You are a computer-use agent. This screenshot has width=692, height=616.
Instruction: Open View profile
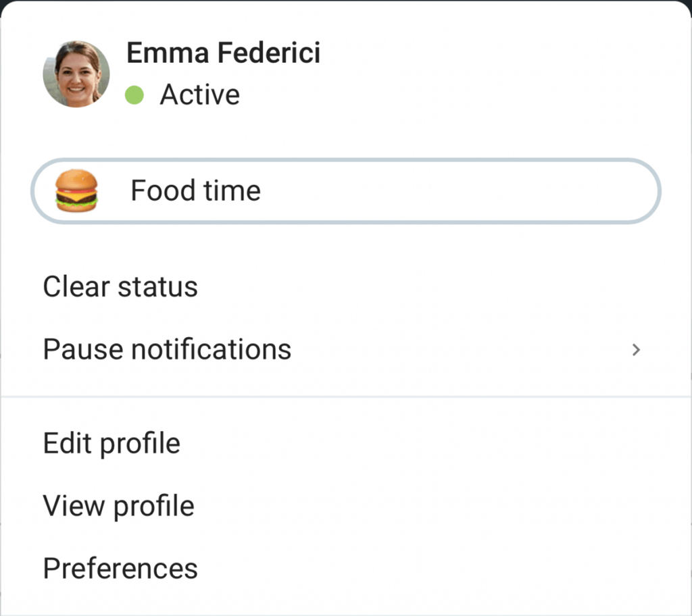[x=119, y=506]
